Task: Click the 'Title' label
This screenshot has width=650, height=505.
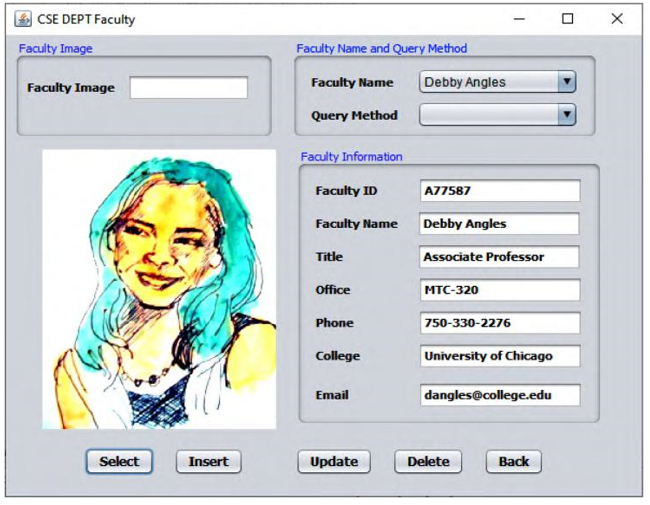Action: coord(329,257)
